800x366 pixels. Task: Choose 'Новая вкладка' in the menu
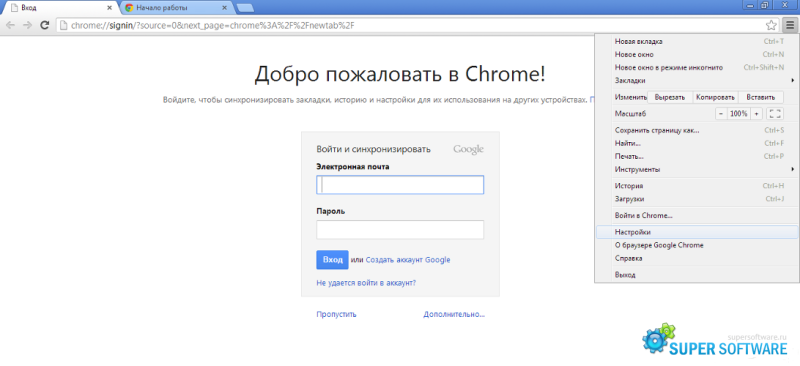tap(697, 41)
